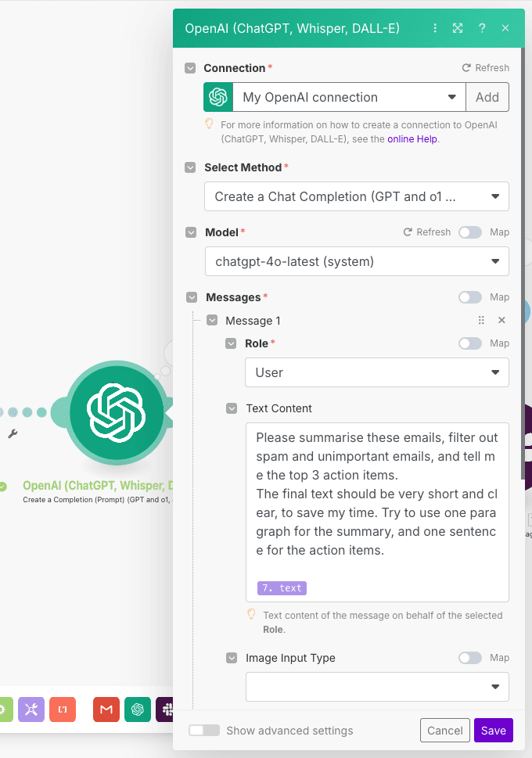Open the Select Method dropdown
This screenshot has height=758, width=532.
357,196
